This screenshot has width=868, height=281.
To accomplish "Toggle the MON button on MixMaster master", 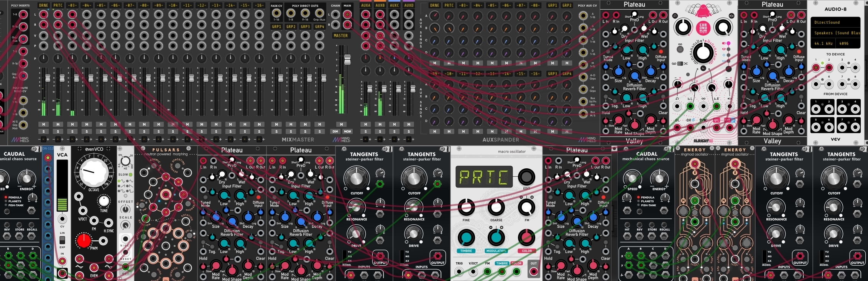I will (x=347, y=131).
